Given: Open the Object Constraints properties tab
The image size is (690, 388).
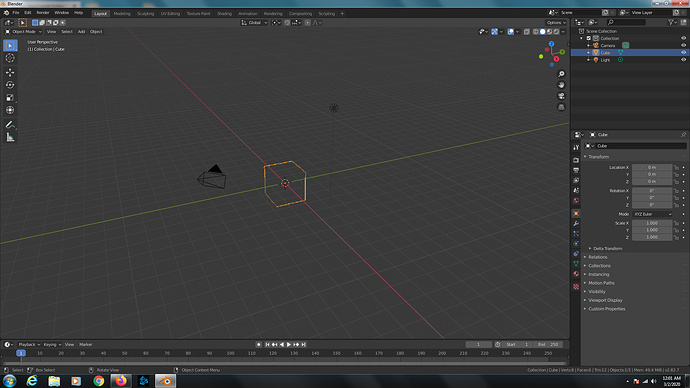Looking at the screenshot, I should [x=576, y=254].
